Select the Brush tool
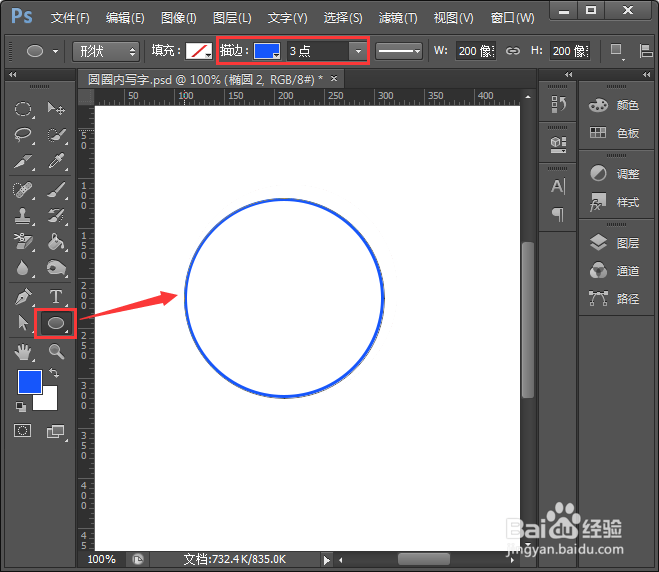 click(x=56, y=190)
